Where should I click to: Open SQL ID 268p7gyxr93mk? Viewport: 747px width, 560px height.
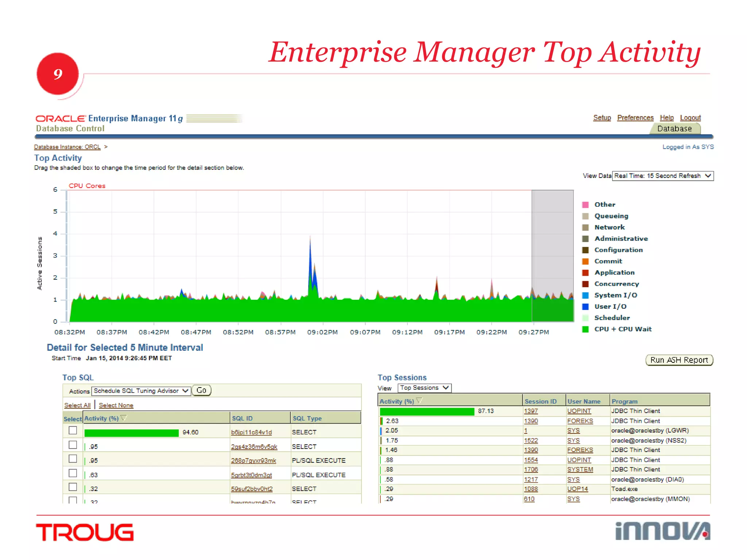pyautogui.click(x=253, y=460)
